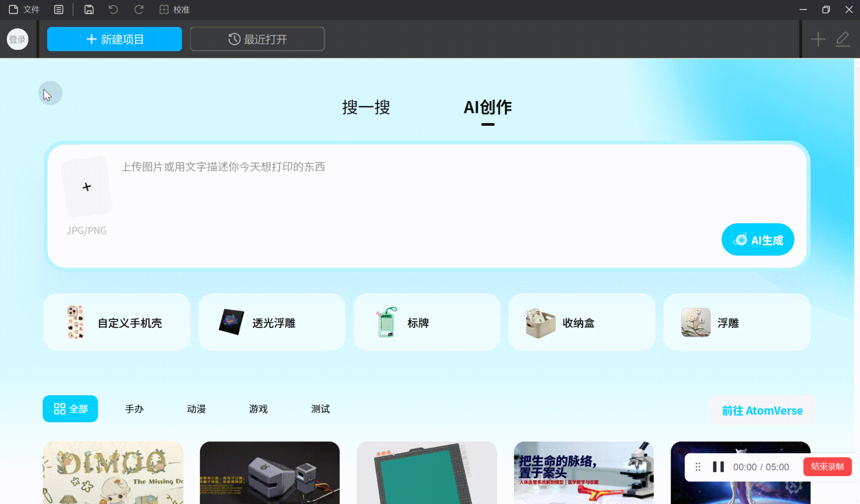860x504 pixels.
Task: Select the 自定义手机壳 card
Action: pyautogui.click(x=117, y=322)
